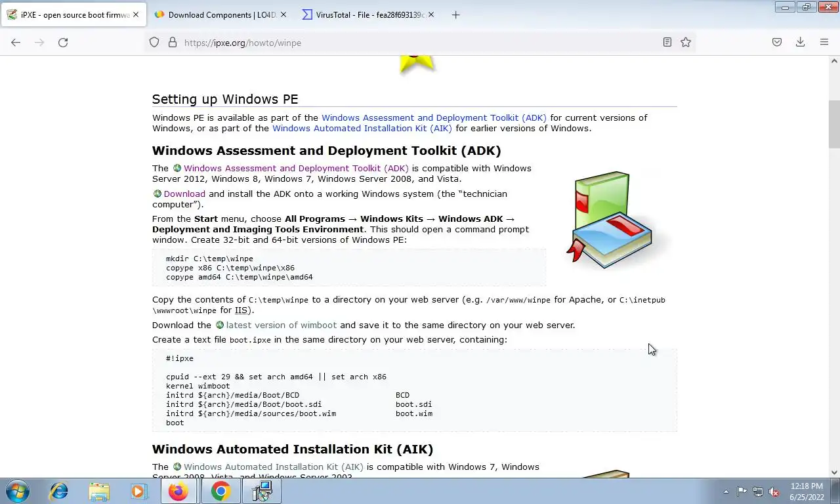Open the Save to Pocket icon

pos(777,43)
